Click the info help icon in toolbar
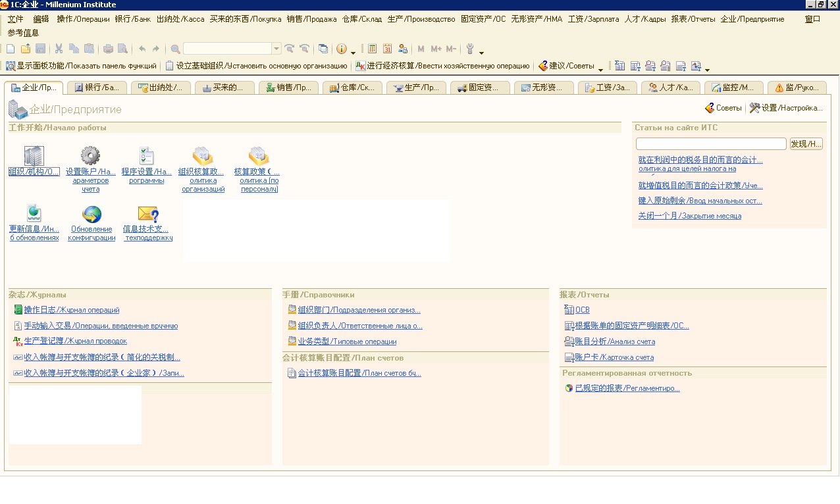This screenshot has height=504, width=840. pyautogui.click(x=341, y=49)
